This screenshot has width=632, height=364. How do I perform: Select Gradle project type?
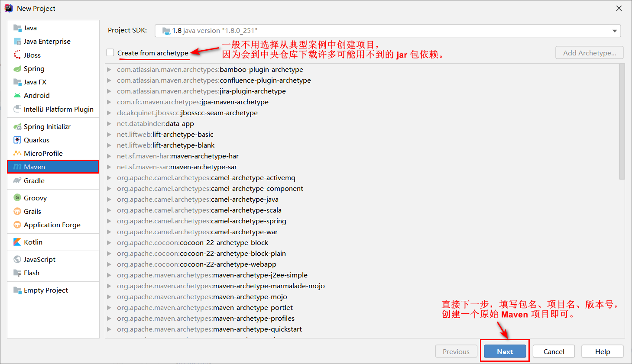[x=53, y=180]
